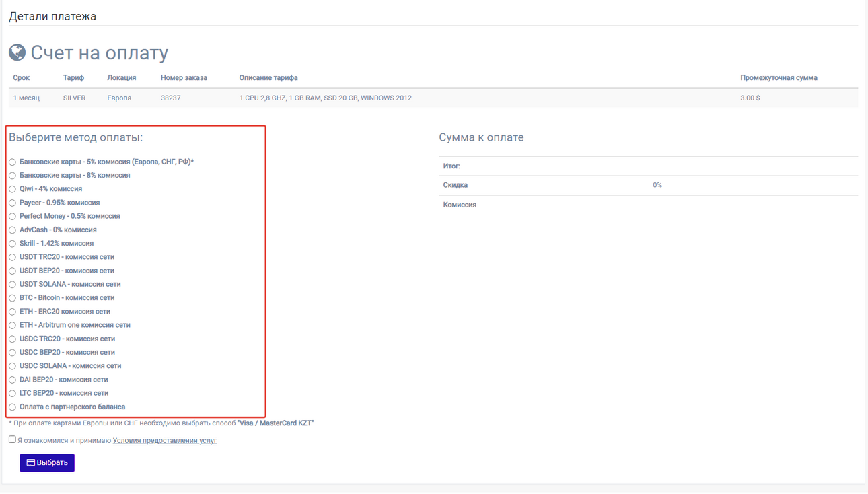The height and width of the screenshot is (494, 868).
Task: Click the Итог row label
Action: coord(451,166)
